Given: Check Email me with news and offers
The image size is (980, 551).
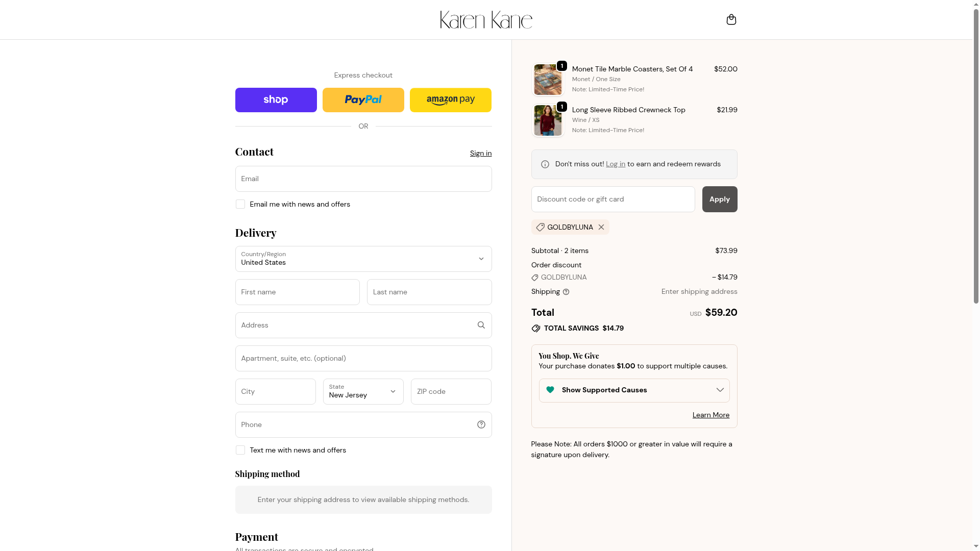Looking at the screenshot, I should (x=240, y=204).
